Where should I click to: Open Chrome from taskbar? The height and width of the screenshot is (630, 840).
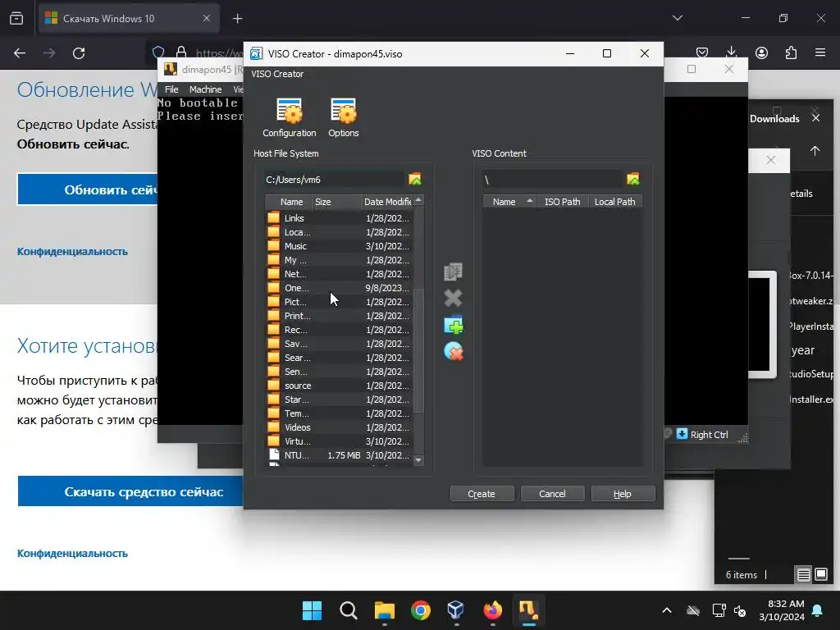(x=421, y=610)
